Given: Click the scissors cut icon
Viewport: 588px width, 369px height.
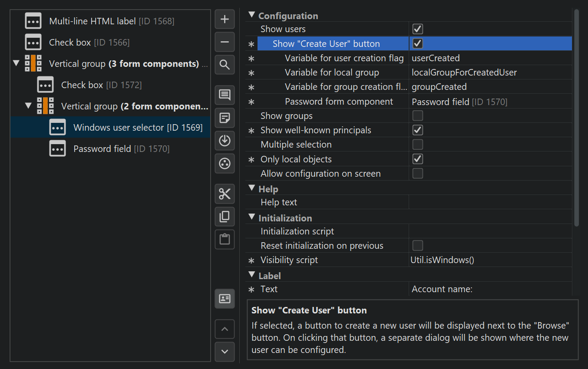Looking at the screenshot, I should tap(225, 194).
